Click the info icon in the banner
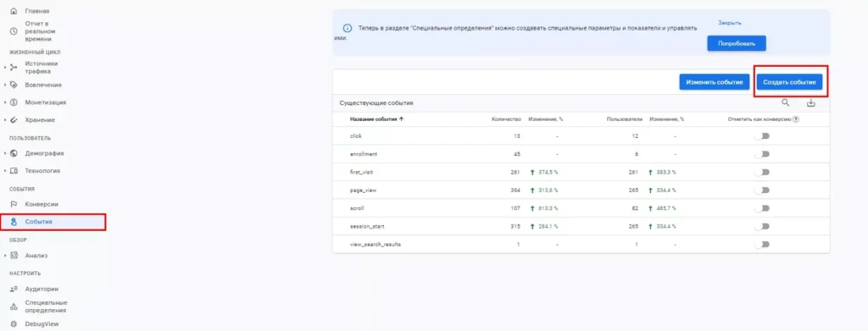This screenshot has height=331, width=868. point(347,28)
